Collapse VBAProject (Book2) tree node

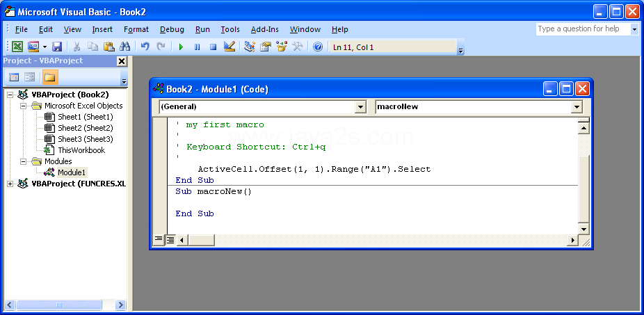(10, 95)
